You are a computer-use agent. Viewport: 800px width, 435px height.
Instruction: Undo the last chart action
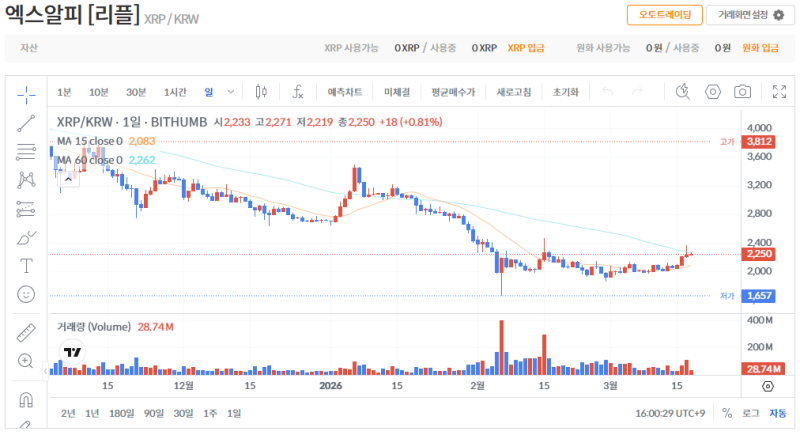607,92
